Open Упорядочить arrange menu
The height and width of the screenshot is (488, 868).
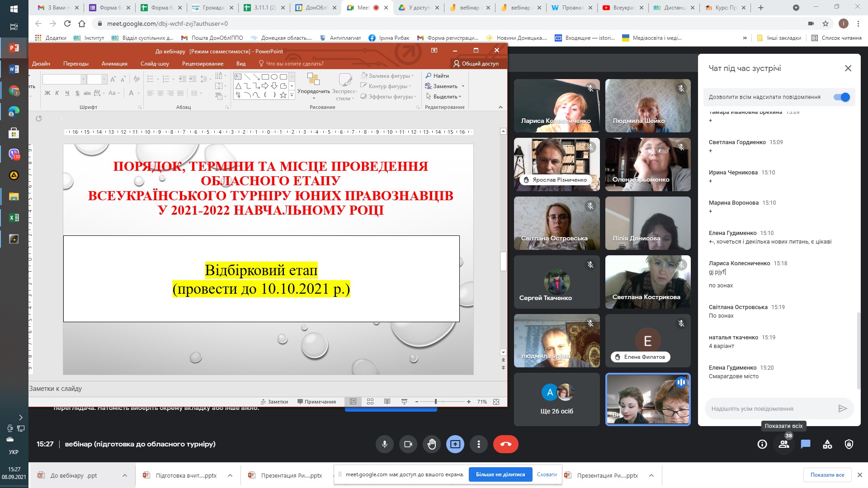(314, 86)
